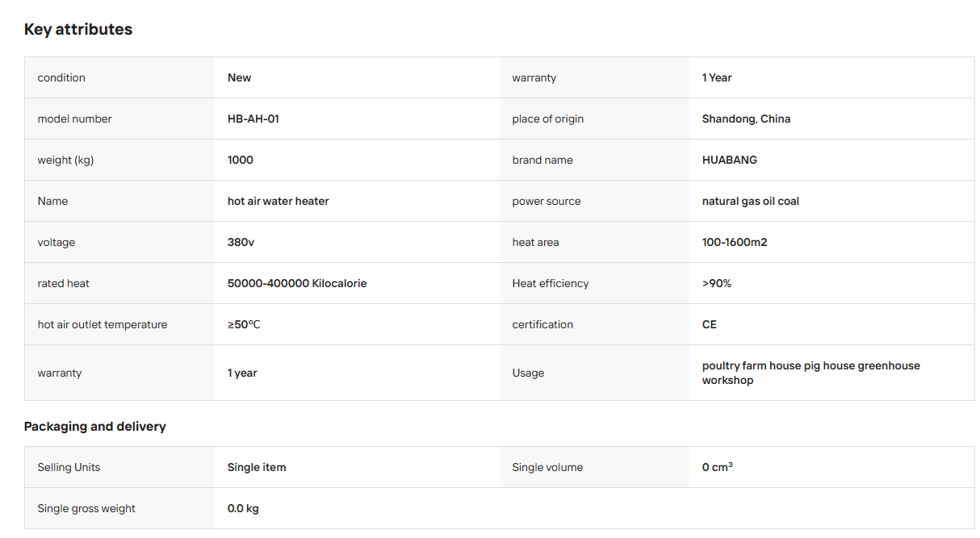Click the 0 cm³ single volume value

718,467
